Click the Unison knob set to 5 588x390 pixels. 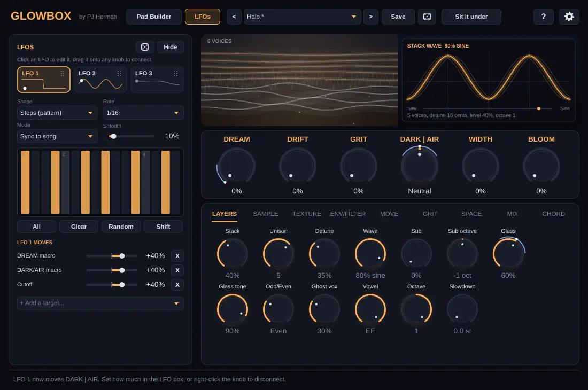coord(278,254)
